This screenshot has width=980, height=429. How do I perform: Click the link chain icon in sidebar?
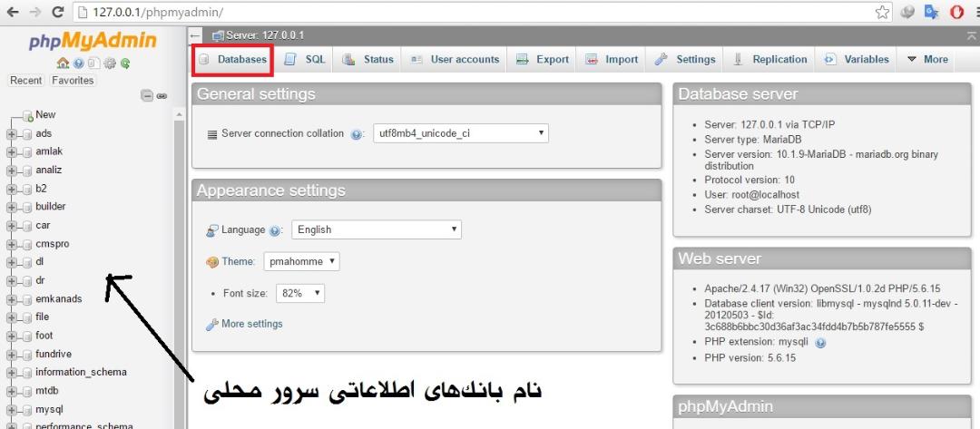click(162, 95)
